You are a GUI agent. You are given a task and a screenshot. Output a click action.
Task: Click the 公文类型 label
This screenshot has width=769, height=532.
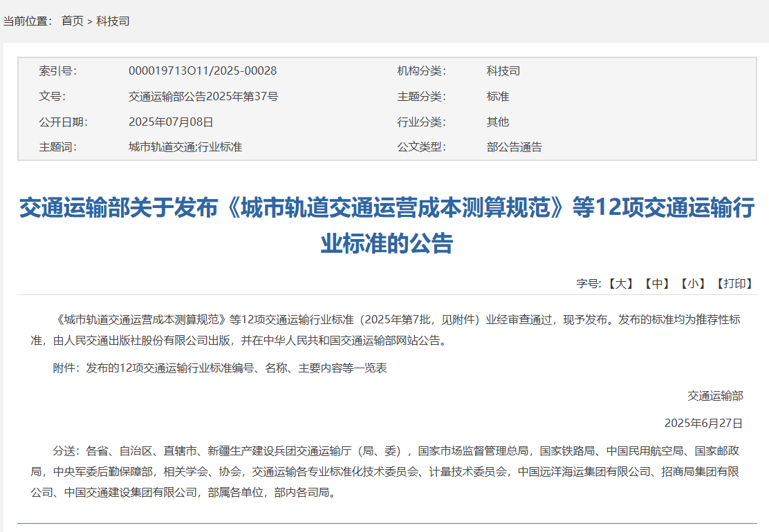(421, 147)
